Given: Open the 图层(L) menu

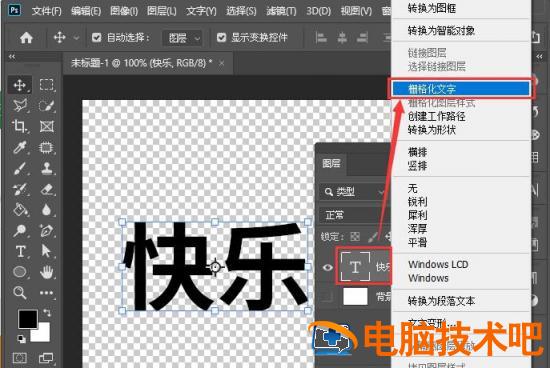Looking at the screenshot, I should click(161, 11).
